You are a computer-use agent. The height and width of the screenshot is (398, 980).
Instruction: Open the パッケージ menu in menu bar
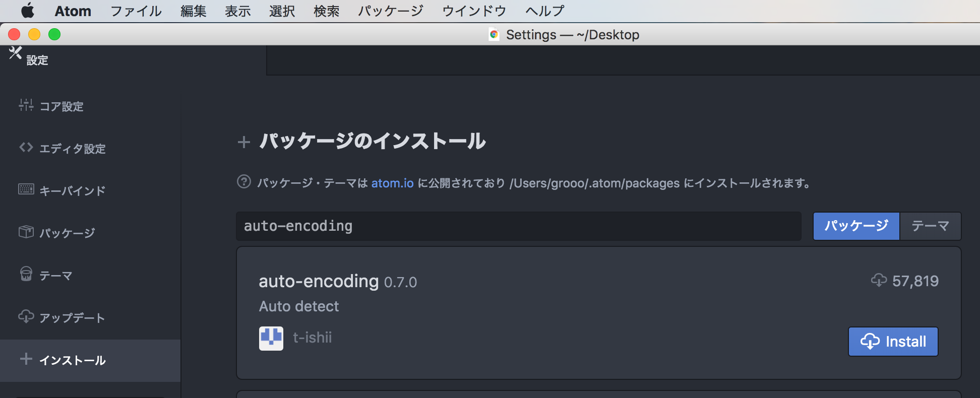click(391, 11)
